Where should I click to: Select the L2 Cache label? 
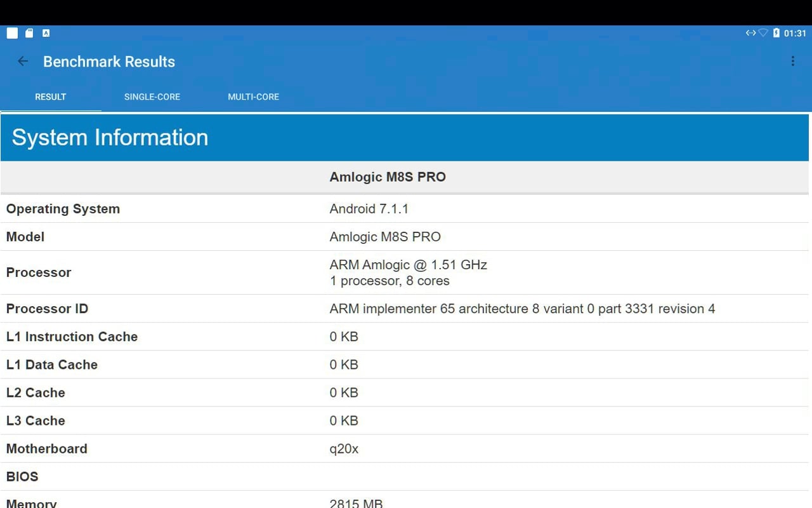(x=36, y=392)
